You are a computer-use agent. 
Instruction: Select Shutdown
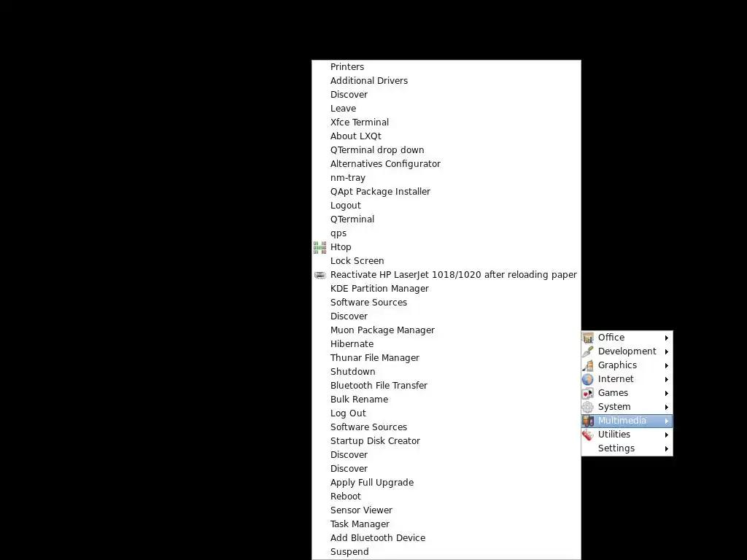tap(446, 371)
